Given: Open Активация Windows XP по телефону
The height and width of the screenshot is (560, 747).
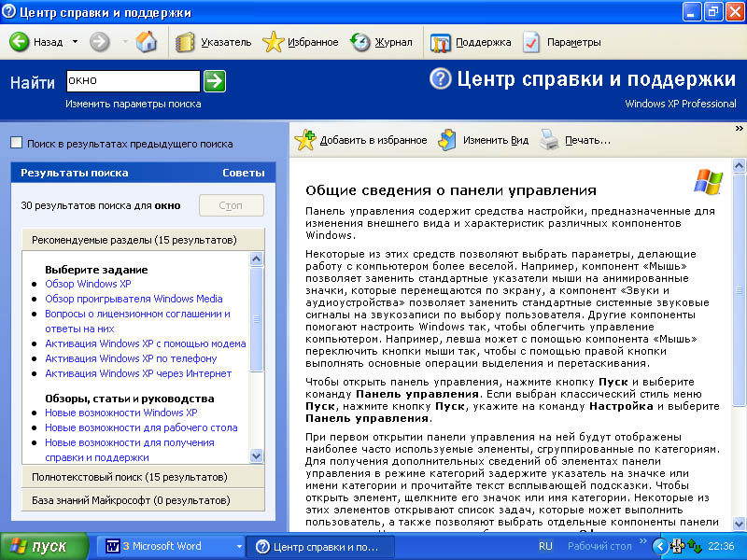Looking at the screenshot, I should (131, 358).
